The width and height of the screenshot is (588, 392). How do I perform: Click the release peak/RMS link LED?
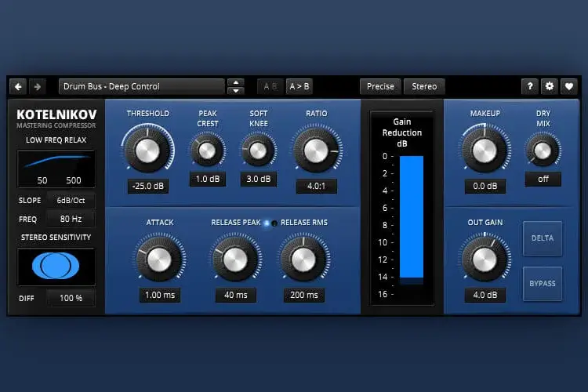[267, 223]
